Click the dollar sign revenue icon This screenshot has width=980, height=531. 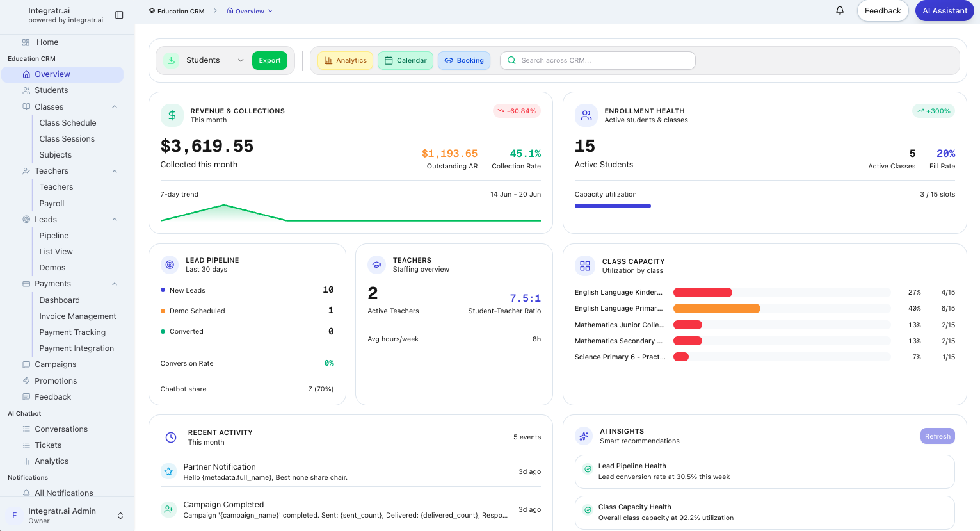point(172,115)
